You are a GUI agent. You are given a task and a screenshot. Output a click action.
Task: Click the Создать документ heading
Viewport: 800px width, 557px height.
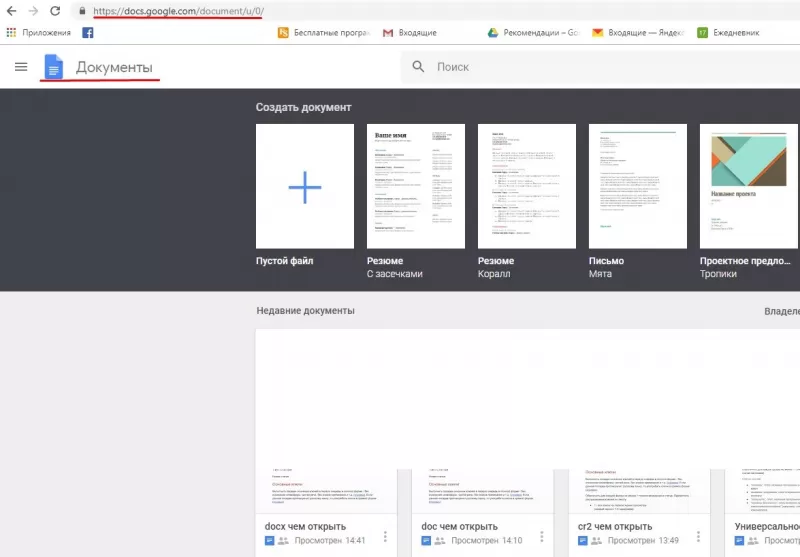coord(304,108)
